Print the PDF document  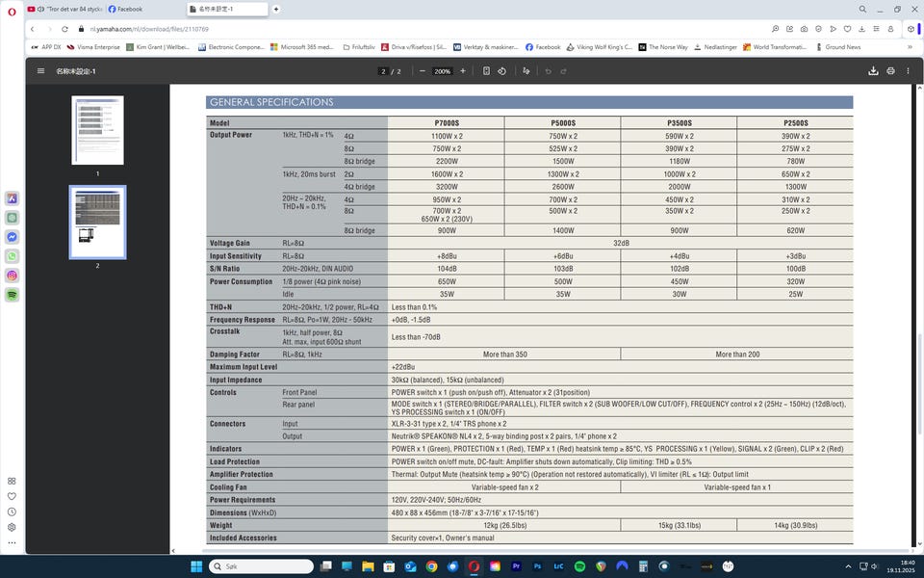coord(890,70)
